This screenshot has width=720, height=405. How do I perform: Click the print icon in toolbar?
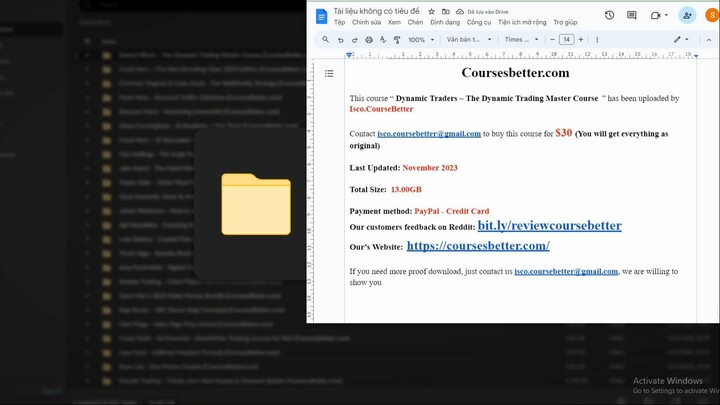point(369,40)
